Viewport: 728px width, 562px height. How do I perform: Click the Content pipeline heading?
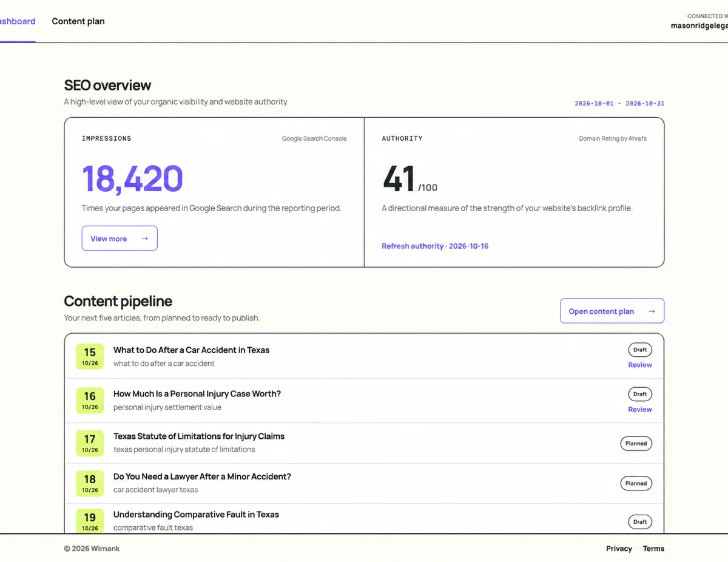pos(118,302)
